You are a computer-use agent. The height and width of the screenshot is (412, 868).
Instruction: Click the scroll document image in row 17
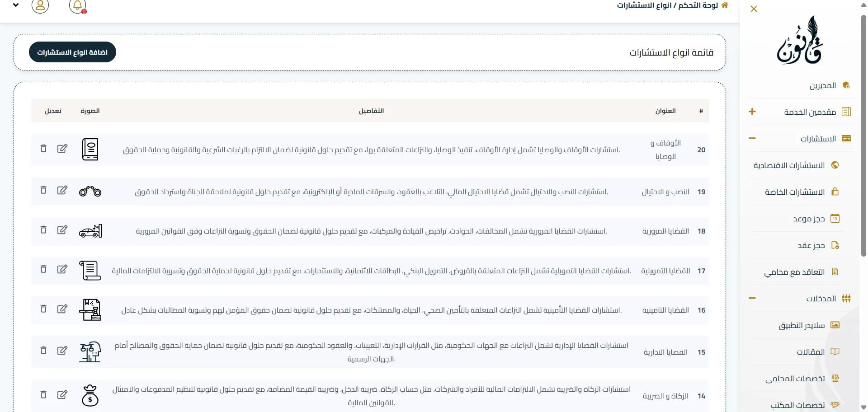[x=90, y=270]
